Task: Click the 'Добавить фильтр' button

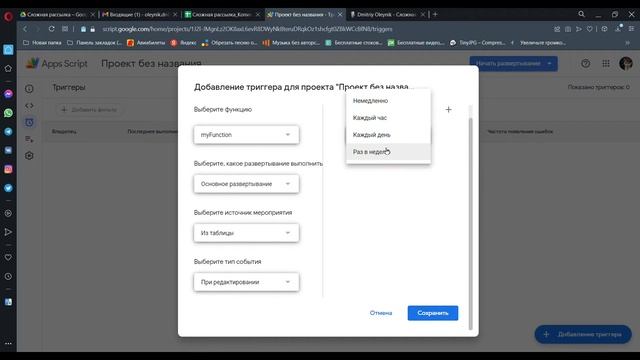Action: pos(89,109)
